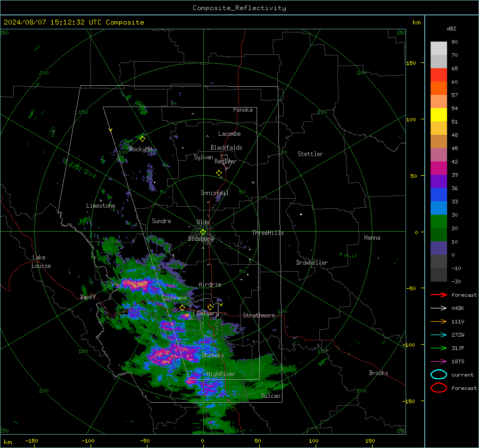Screen dimensions: 479x448
Task: Click the Cochrane label
Action: (x=174, y=298)
